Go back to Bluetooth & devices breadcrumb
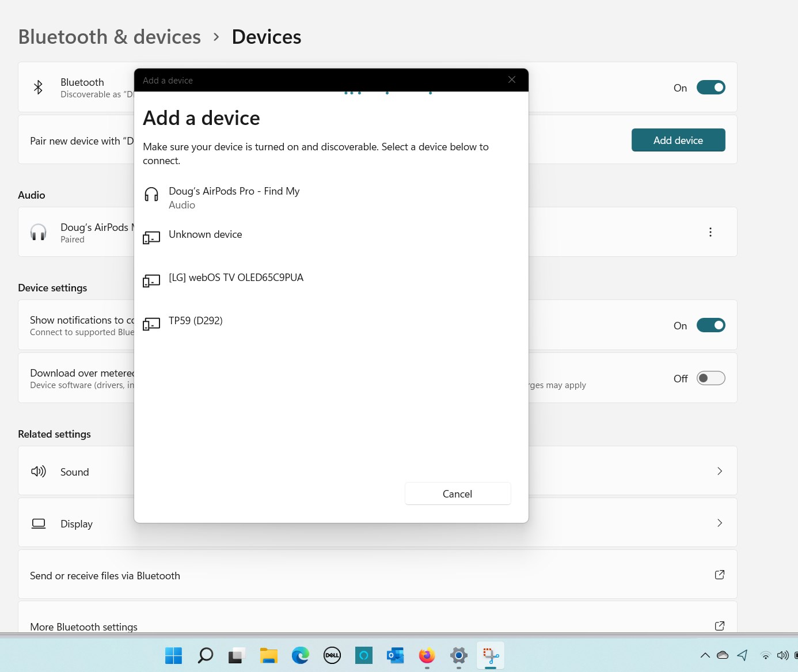 pos(109,37)
